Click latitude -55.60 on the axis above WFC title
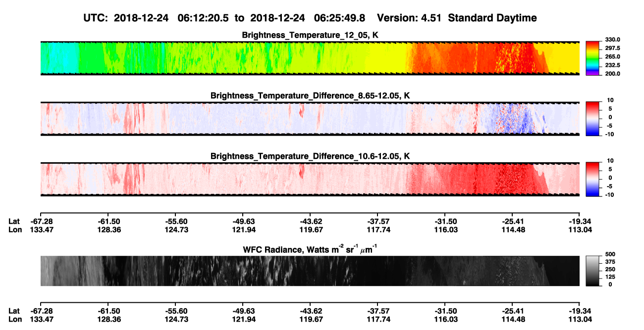This screenshot has width=644, height=330. tap(175, 222)
